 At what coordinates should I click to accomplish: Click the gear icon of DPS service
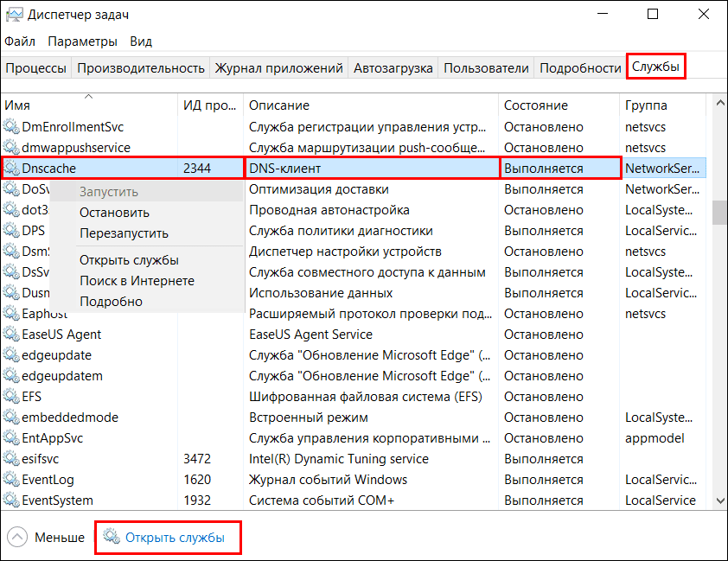point(11,230)
